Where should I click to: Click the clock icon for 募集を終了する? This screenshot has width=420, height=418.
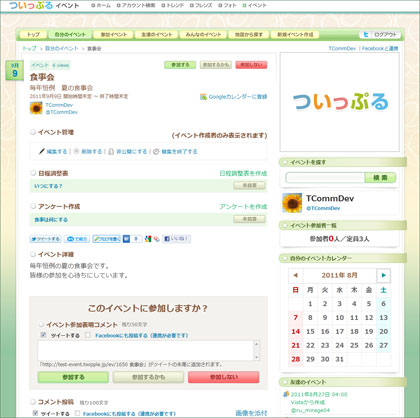(x=156, y=151)
